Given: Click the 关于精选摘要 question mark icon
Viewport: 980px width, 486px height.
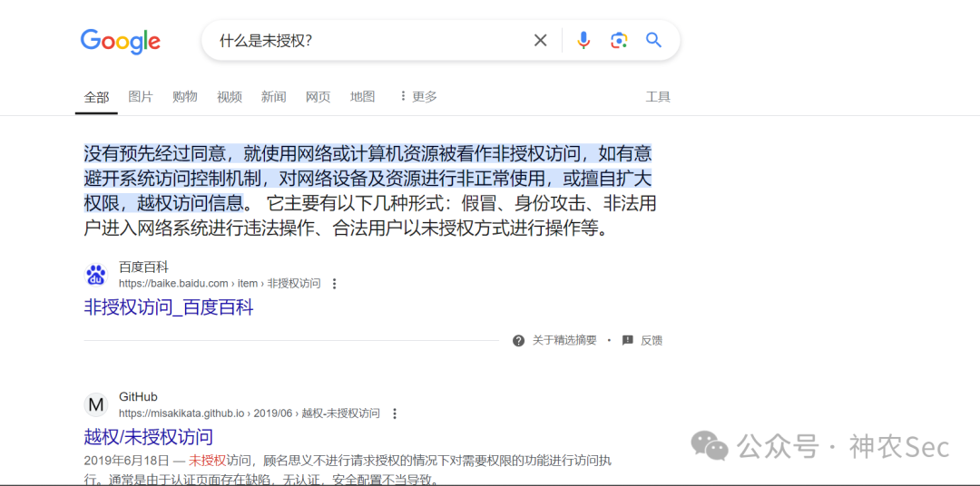Looking at the screenshot, I should pos(518,340).
